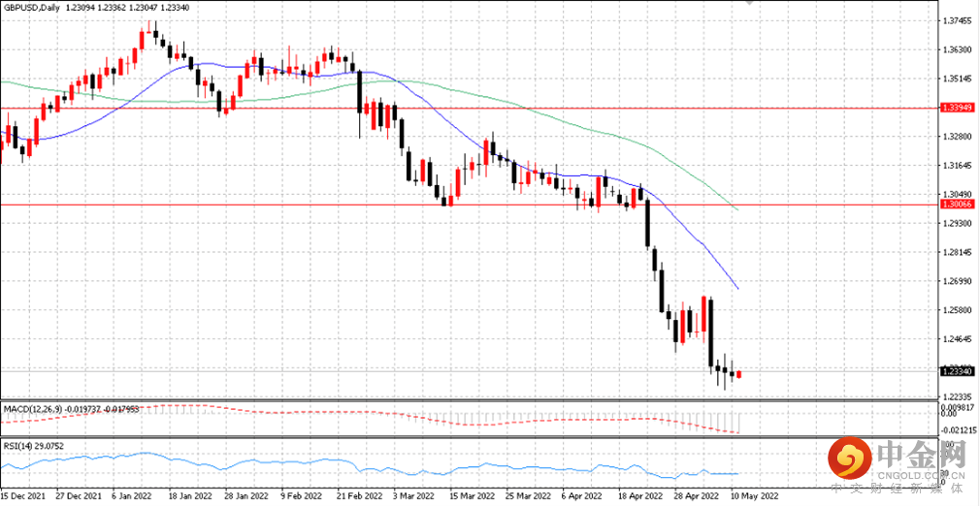Select the 1.24645 price axis label

(x=958, y=339)
